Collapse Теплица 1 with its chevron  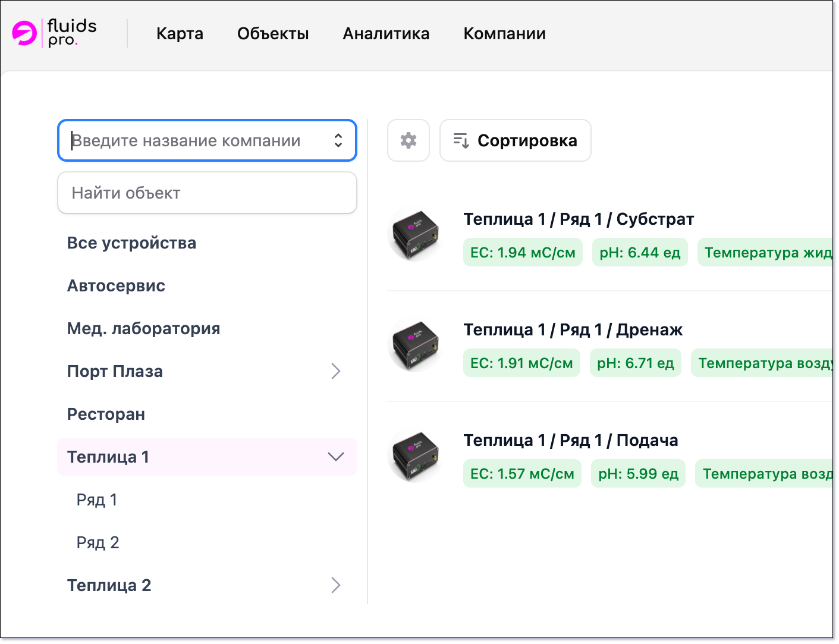point(336,457)
